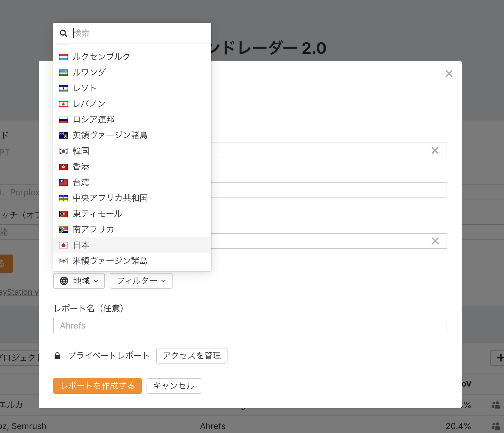This screenshot has height=433, width=504.
Task: Open アクセスを管理 access settings
Action: click(x=192, y=356)
